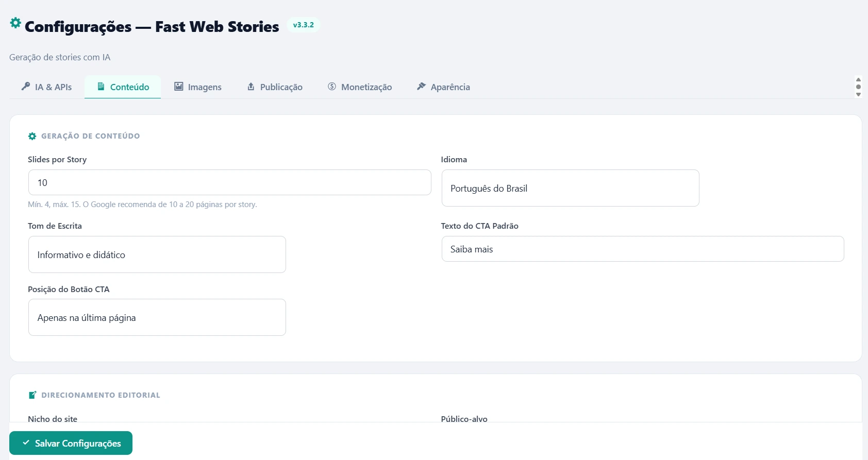The height and width of the screenshot is (460, 868).
Task: Open the IA & APIs tab
Action: [x=46, y=87]
